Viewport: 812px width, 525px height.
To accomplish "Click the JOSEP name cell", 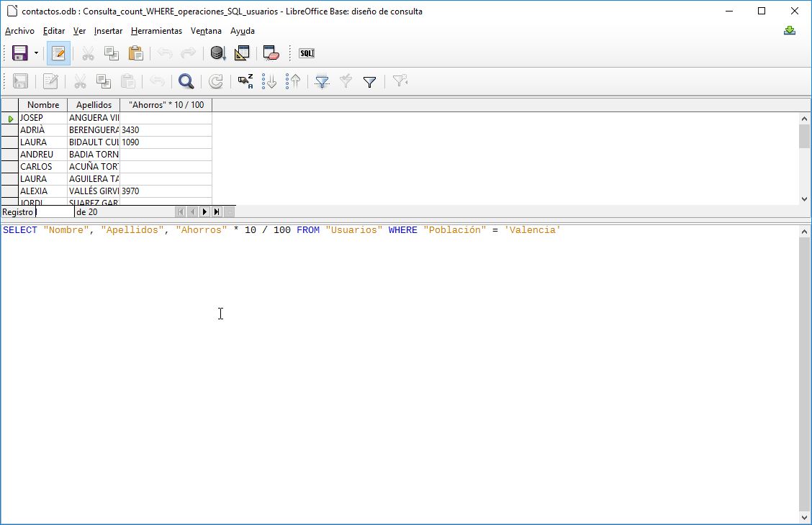I will 43,118.
